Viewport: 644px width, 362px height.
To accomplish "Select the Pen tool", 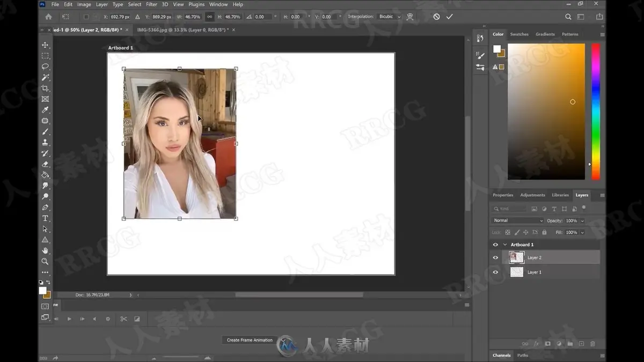I will click(45, 207).
